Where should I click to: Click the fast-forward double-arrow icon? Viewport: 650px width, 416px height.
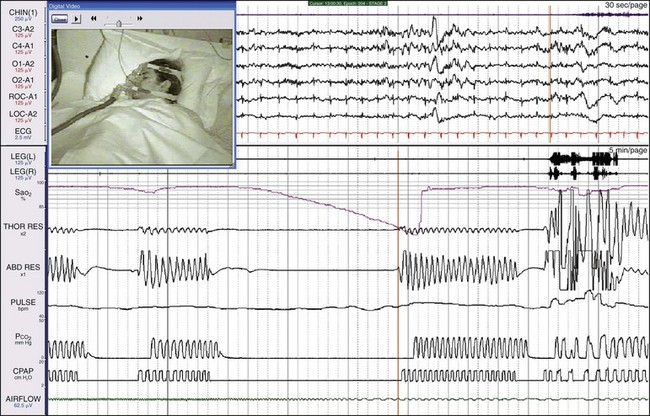[x=140, y=19]
